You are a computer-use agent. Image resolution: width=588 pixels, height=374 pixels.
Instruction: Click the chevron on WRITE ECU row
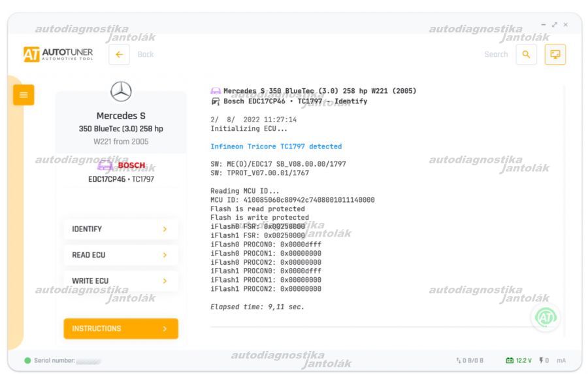tap(165, 281)
